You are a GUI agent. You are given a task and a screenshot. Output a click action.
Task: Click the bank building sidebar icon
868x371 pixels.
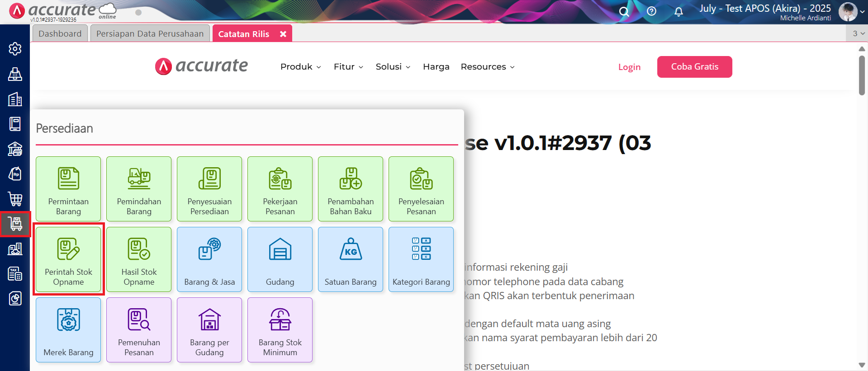point(15,149)
